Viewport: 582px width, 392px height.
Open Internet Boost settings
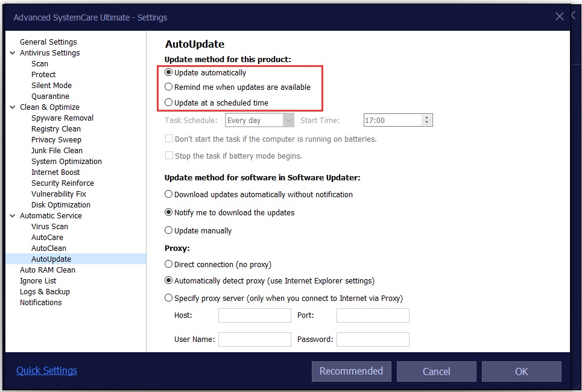[55, 172]
